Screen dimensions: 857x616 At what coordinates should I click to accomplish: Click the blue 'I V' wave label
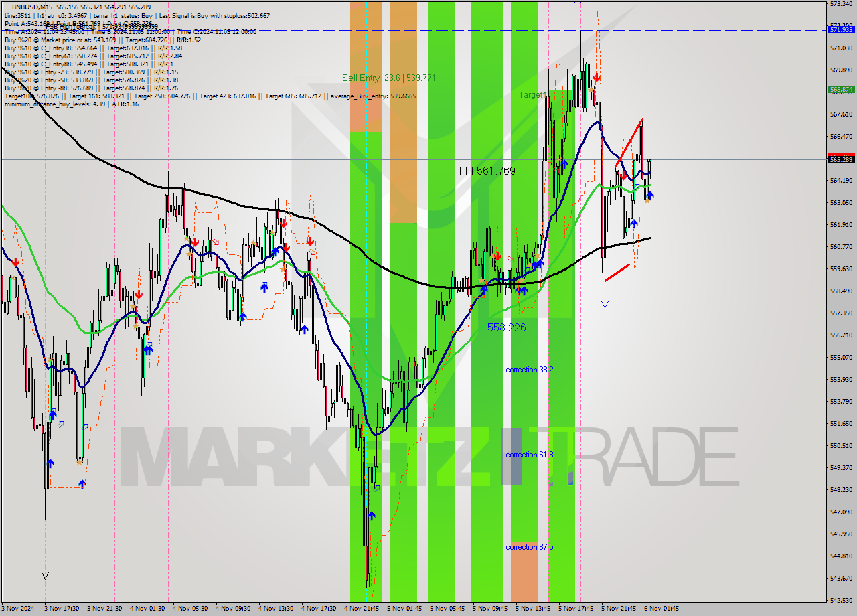click(x=602, y=305)
